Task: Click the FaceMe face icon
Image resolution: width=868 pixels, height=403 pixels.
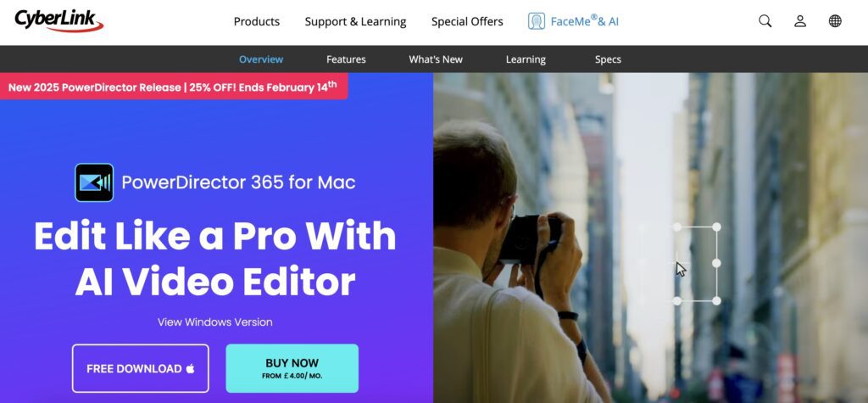Action: [536, 21]
